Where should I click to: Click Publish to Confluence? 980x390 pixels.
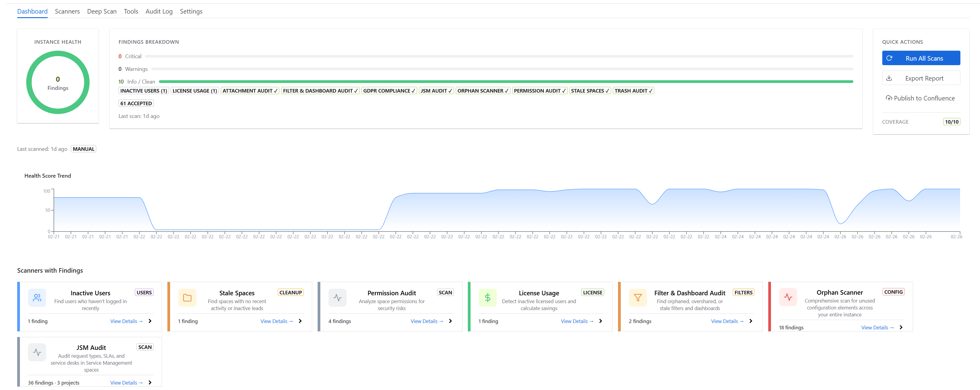[921, 98]
